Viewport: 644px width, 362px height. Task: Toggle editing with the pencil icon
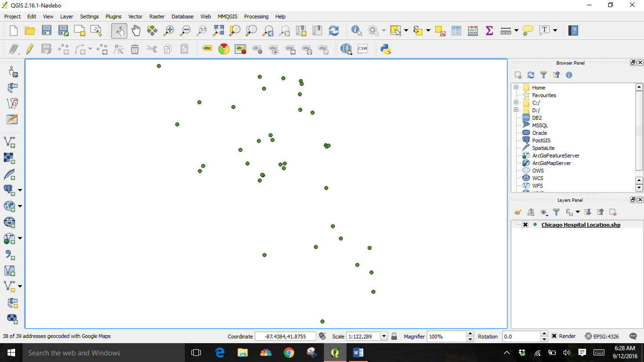point(30,49)
